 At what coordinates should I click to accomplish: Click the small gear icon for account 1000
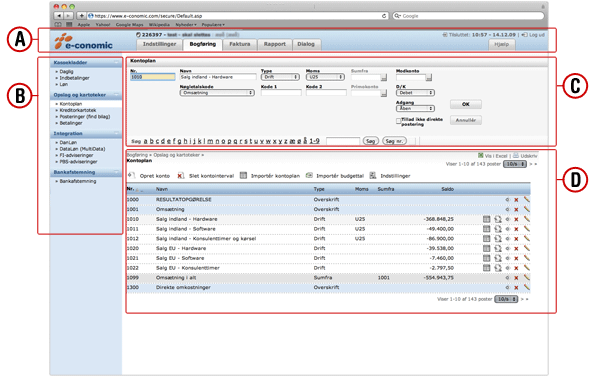click(x=507, y=200)
